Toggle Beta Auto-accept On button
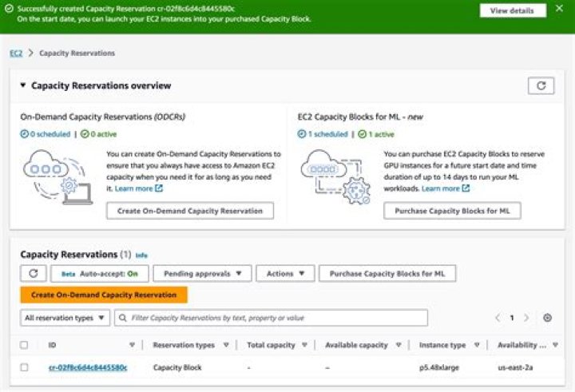Screen dimensions: 575x392 point(99,274)
